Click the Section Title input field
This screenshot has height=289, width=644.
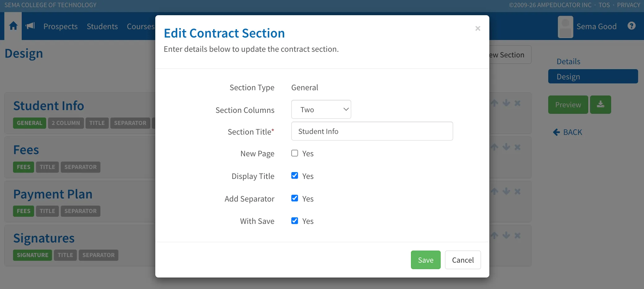click(x=372, y=131)
